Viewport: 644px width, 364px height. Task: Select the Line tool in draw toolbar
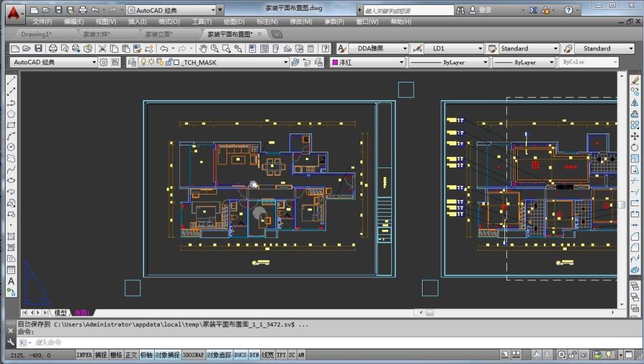[11, 80]
